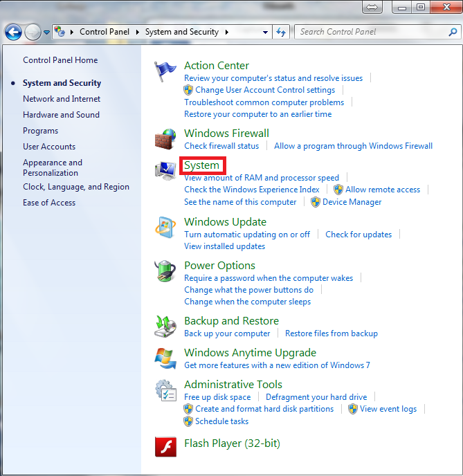
Task: Click the shield icon beside View event logs
Action: point(353,409)
